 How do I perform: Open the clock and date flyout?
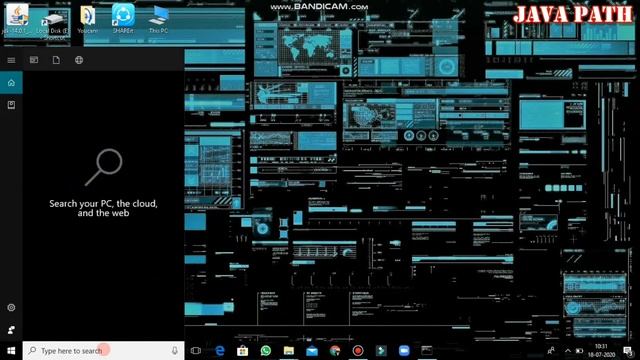pos(602,351)
